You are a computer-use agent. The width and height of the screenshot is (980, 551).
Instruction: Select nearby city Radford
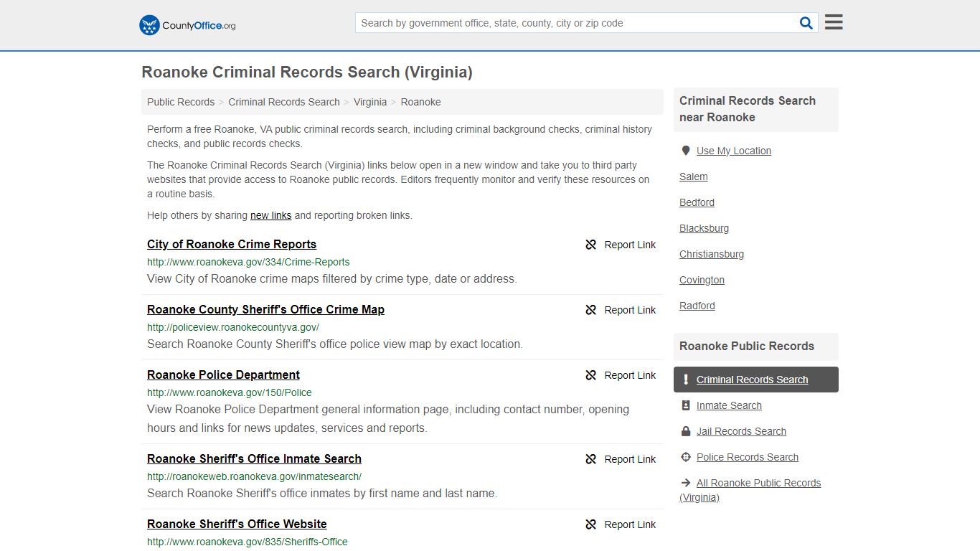coord(697,306)
